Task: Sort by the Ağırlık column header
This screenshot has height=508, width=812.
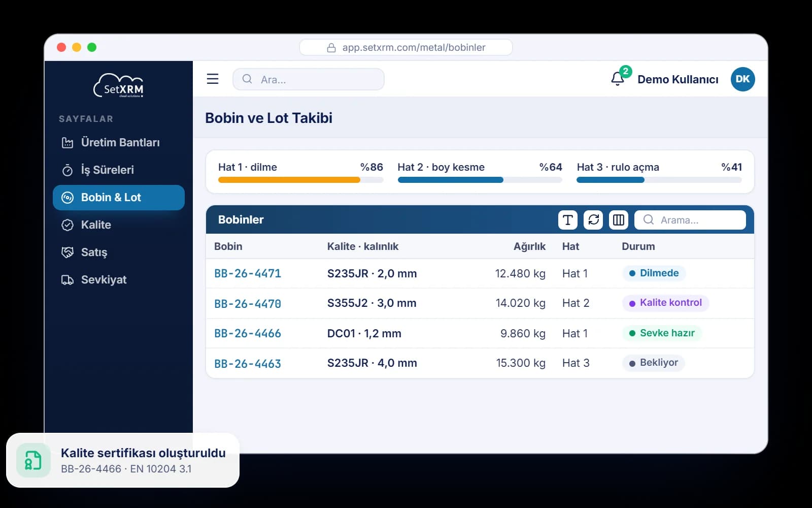Action: pos(529,246)
